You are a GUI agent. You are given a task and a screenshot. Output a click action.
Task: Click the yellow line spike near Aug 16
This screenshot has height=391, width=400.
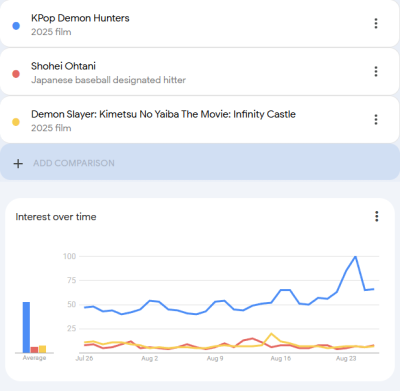(x=271, y=334)
